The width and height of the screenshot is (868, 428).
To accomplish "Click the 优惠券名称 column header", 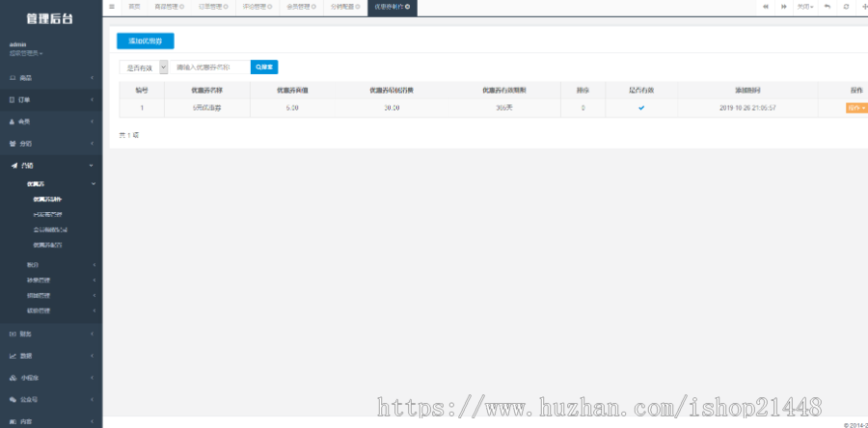I will pyautogui.click(x=207, y=91).
